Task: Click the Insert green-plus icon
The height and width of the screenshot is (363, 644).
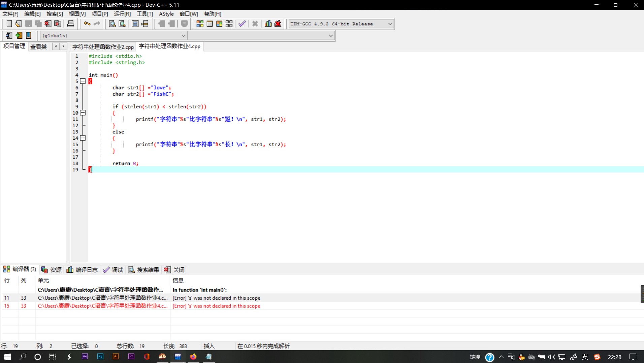Action: 19,35
